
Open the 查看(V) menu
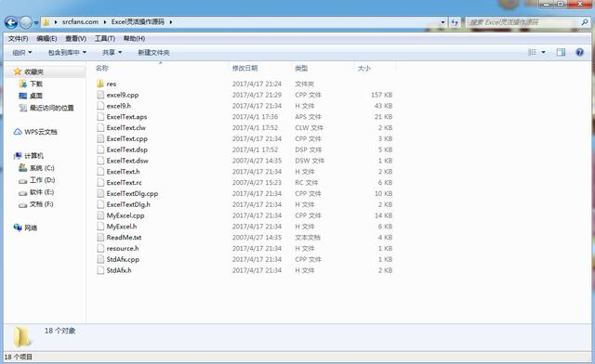(75, 39)
